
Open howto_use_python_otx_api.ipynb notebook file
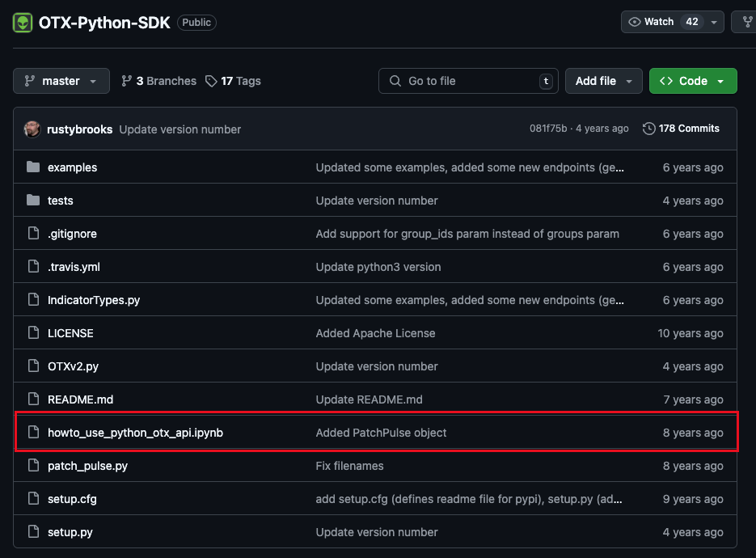tap(136, 433)
